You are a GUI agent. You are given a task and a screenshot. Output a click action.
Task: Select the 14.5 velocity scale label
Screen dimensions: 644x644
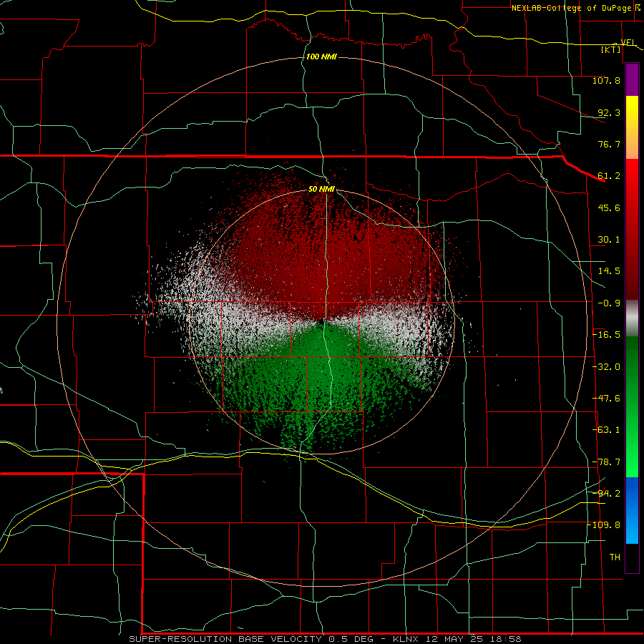[x=609, y=271]
